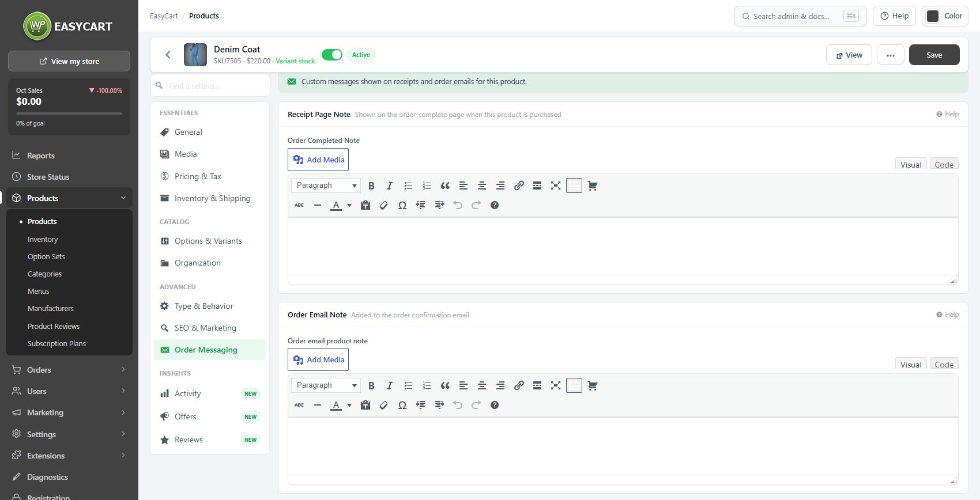
Task: Open keyboard shortcuts help in Order email note editor
Action: [495, 405]
